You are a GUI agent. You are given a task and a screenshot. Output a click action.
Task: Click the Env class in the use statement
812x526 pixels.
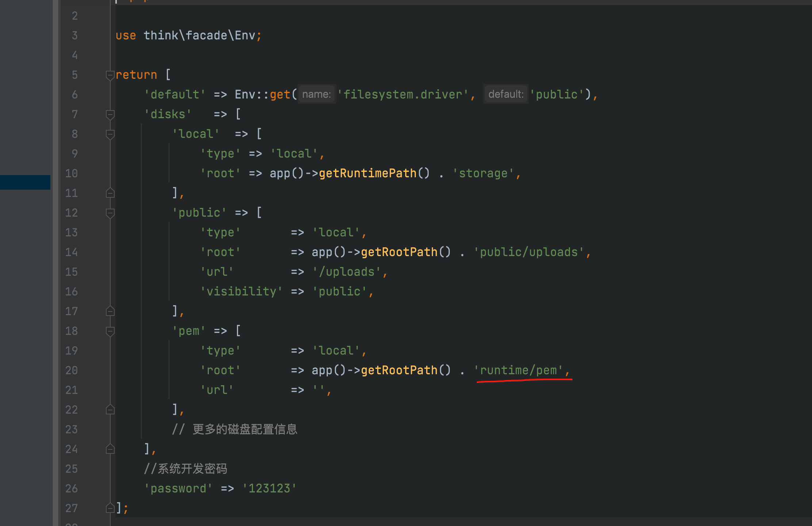coord(245,35)
